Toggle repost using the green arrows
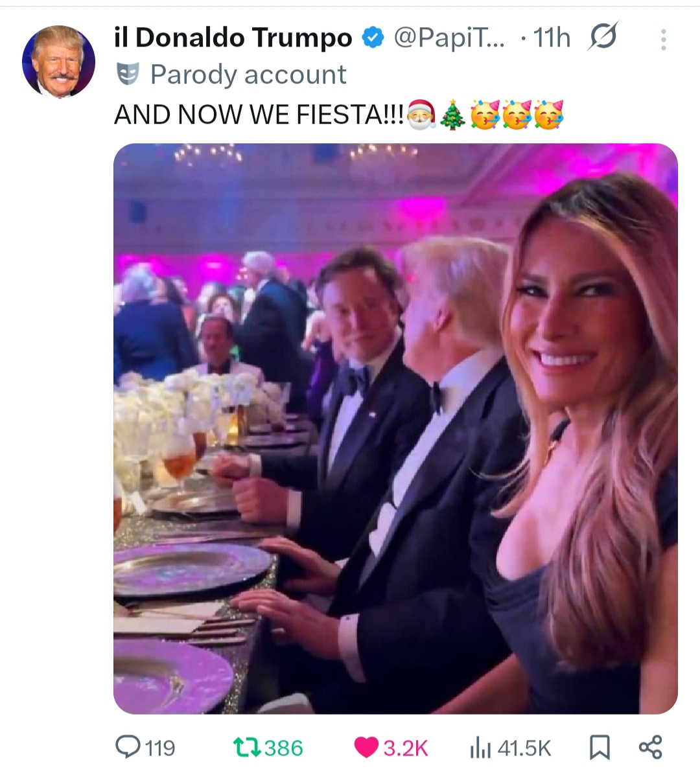700x771 pixels. [x=246, y=748]
